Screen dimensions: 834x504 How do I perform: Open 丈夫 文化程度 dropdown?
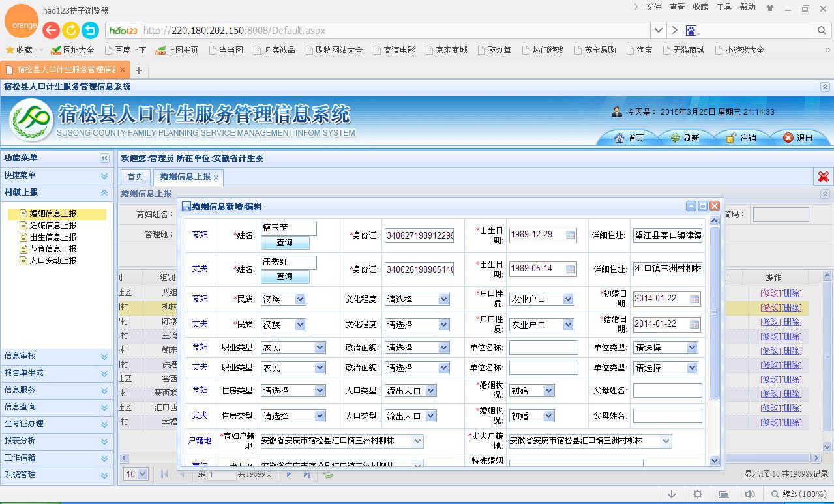pyautogui.click(x=443, y=324)
